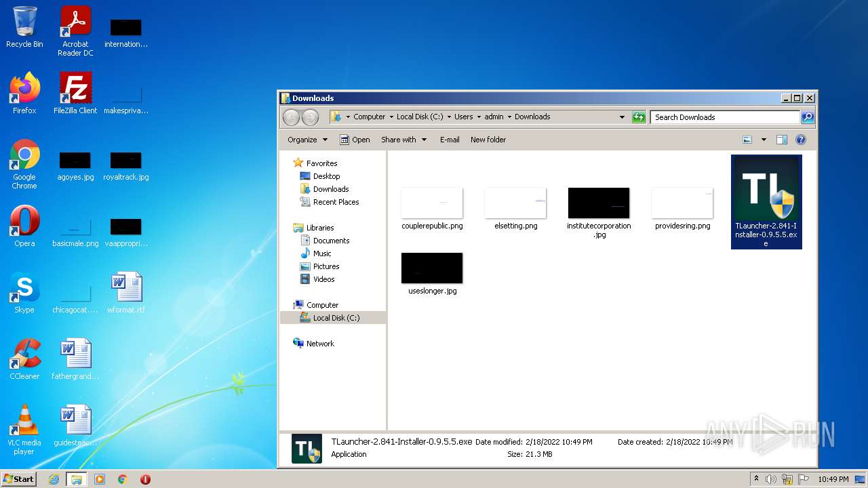Click the Back navigation arrow
This screenshot has height=488, width=868.
point(291,117)
